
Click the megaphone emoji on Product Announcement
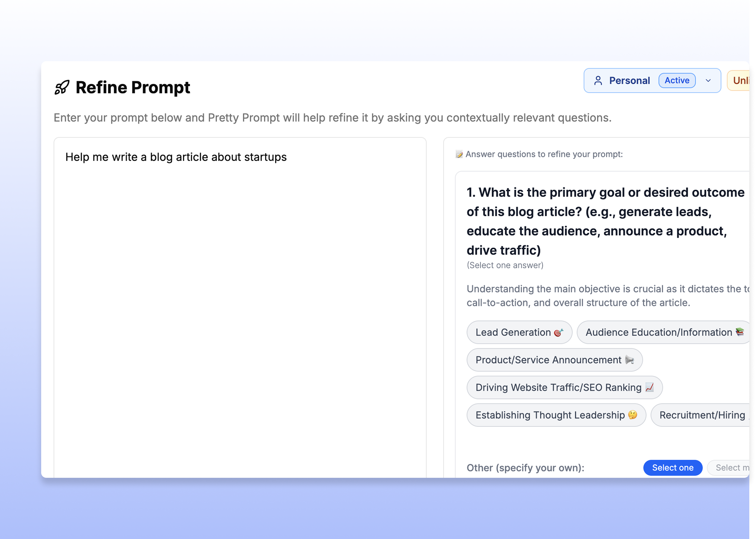click(629, 360)
